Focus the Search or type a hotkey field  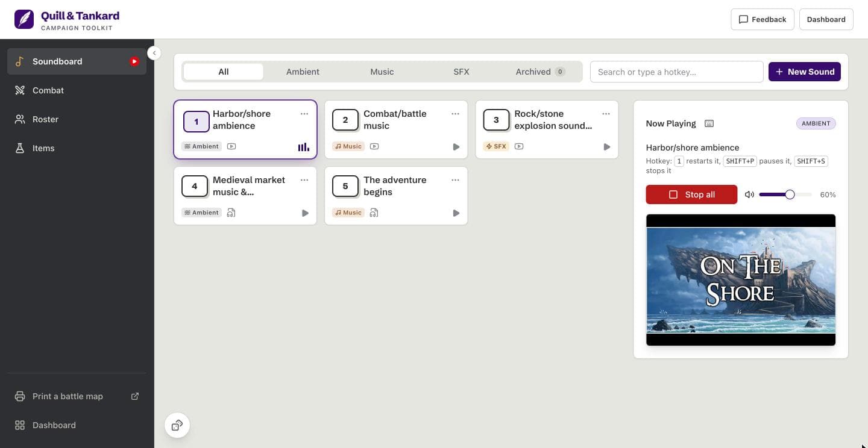pyautogui.click(x=677, y=72)
